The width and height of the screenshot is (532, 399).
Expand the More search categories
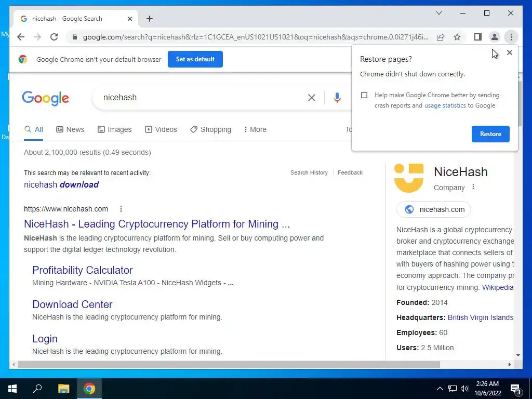(x=255, y=129)
